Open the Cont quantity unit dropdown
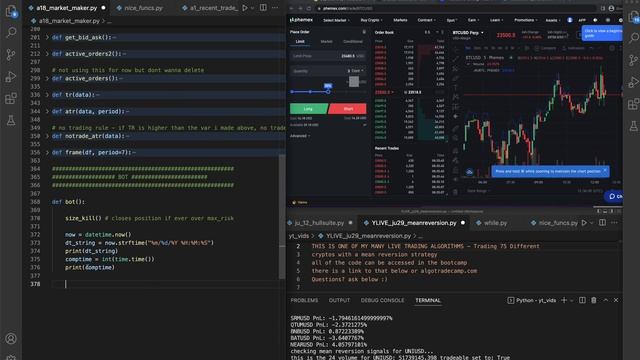This screenshot has width=640, height=360. point(356,71)
